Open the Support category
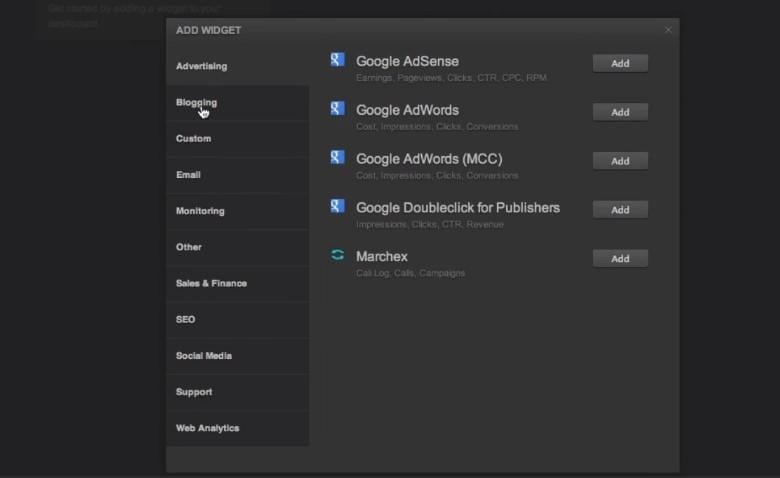Image resolution: width=780 pixels, height=478 pixels. (x=238, y=392)
